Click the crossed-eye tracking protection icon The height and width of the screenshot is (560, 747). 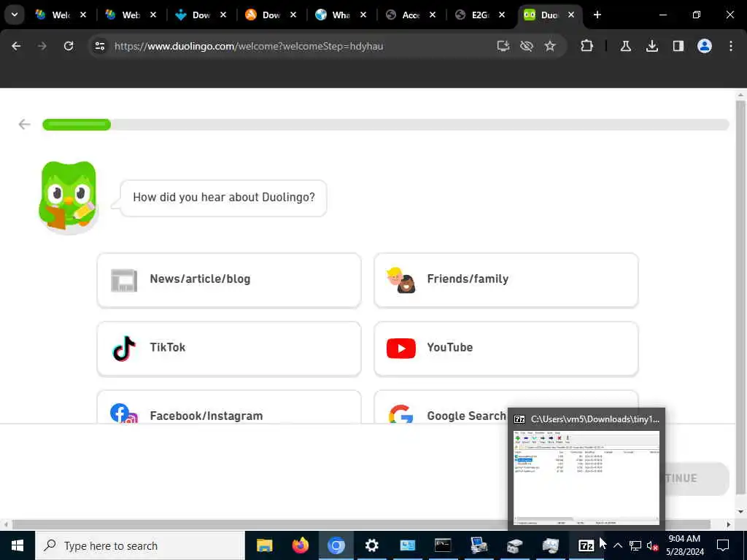527,46
